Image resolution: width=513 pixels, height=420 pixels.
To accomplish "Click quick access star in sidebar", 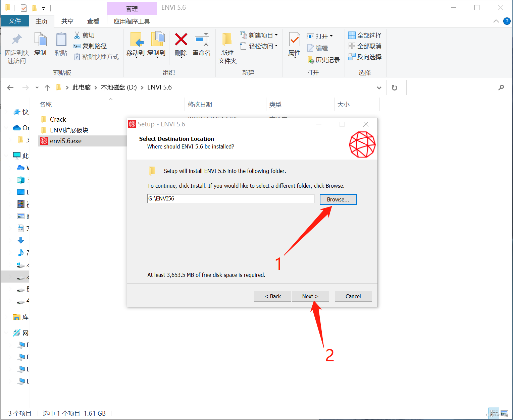I will [x=17, y=112].
